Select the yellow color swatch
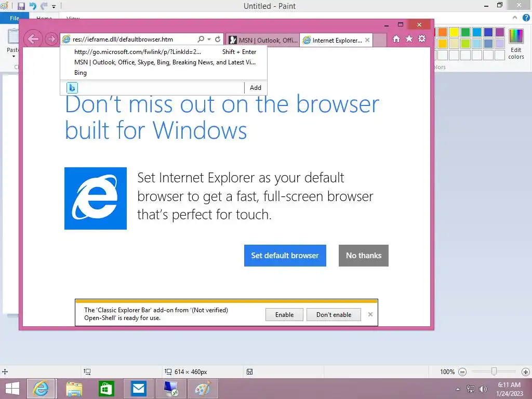The image size is (532, 399). 454,32
